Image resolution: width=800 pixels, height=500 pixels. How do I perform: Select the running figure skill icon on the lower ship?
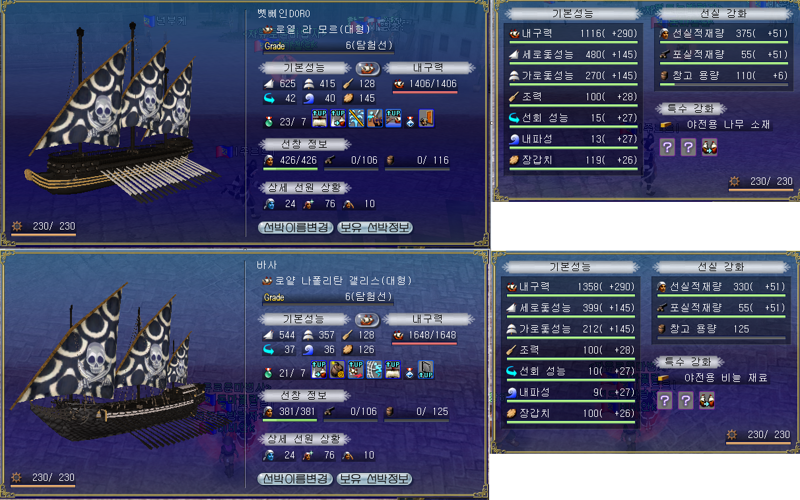tap(374, 369)
